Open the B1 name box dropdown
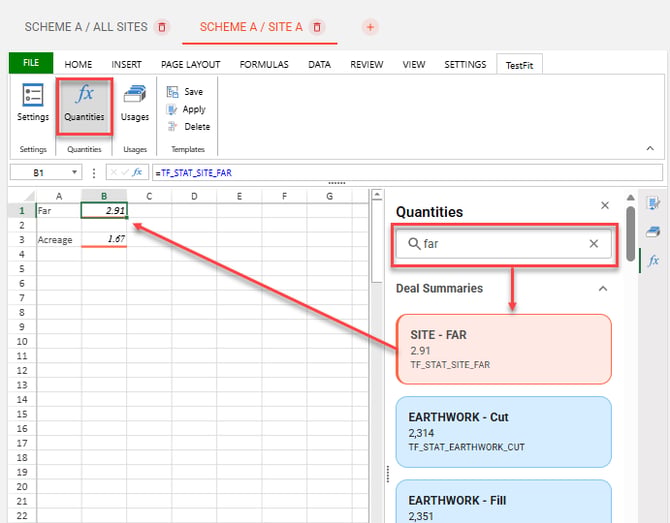This screenshot has width=670, height=523. [x=74, y=173]
